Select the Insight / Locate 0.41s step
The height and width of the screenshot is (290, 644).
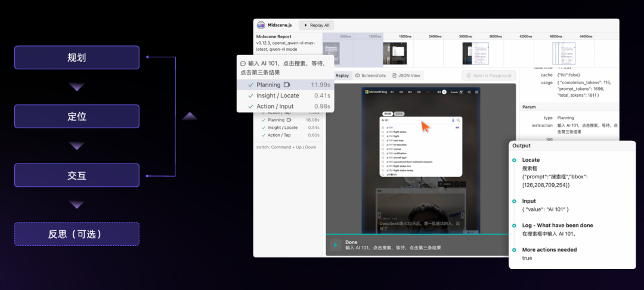(x=286, y=95)
